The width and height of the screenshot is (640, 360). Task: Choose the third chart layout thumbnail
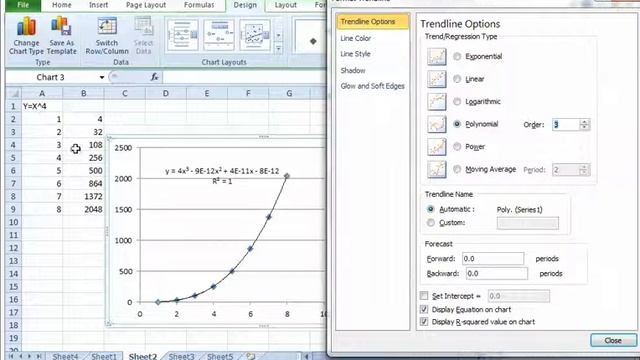pyautogui.click(x=255, y=35)
